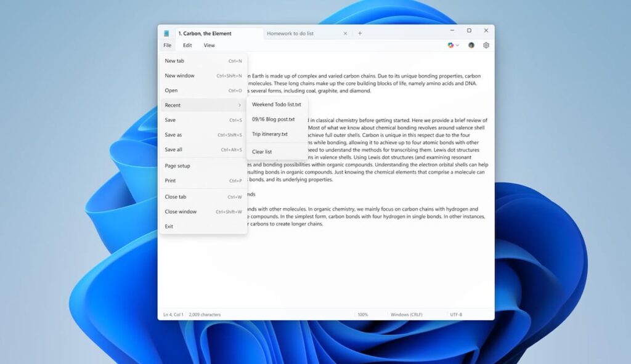
Task: Open recent file 09/16 Blog post.txt
Action: [277, 119]
